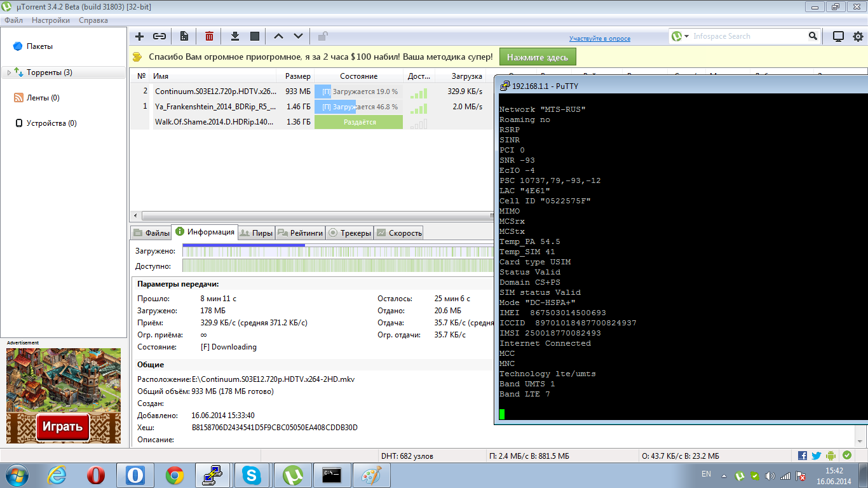Click the Continuum torrent progress bar 19.0 %

tap(358, 91)
